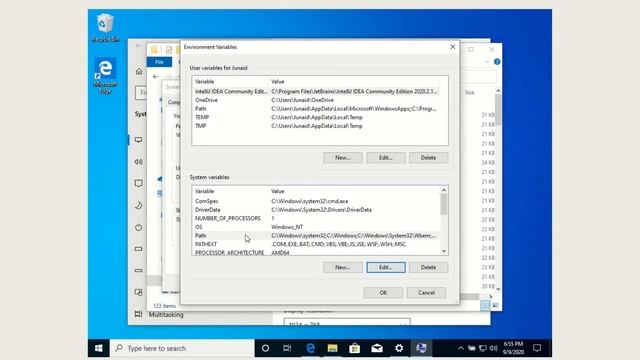Image resolution: width=640 pixels, height=360 pixels.
Task: Select the DriverData system variable
Action: coord(316,210)
